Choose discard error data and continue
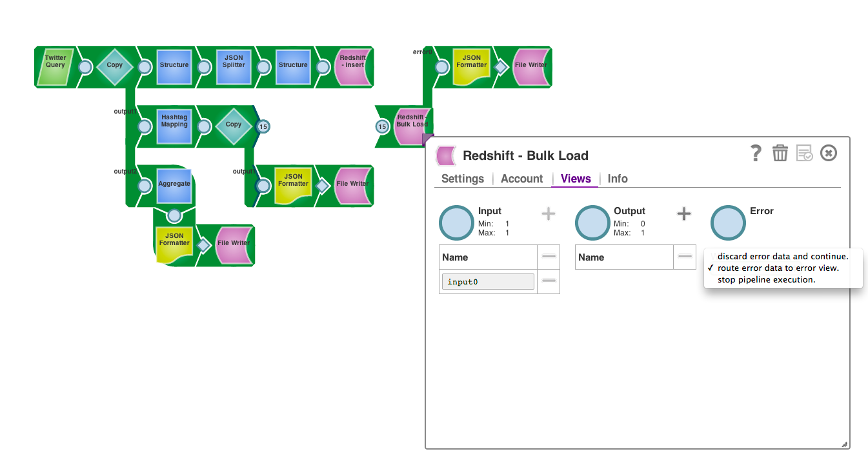Viewport: 868px width, 467px height. 783,256
